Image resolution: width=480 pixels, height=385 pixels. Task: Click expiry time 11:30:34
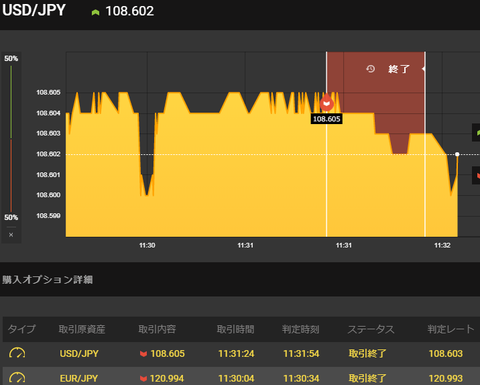click(x=301, y=379)
